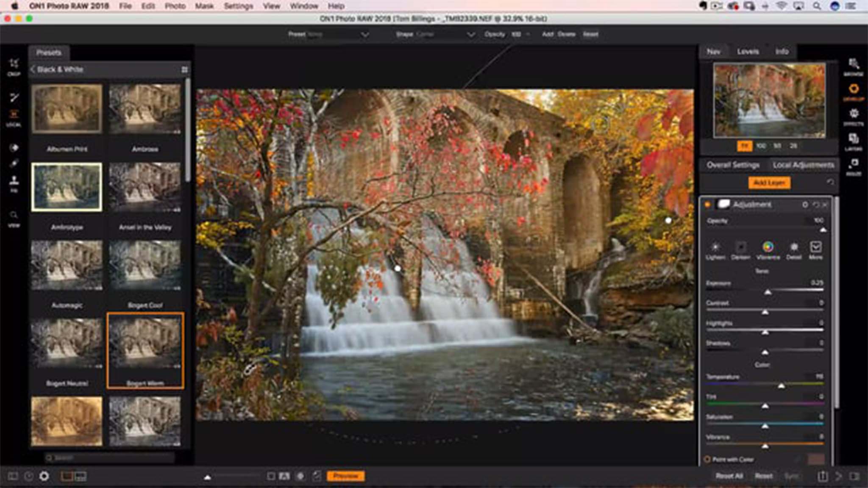Open the Mask menu in menu bar

tap(204, 6)
